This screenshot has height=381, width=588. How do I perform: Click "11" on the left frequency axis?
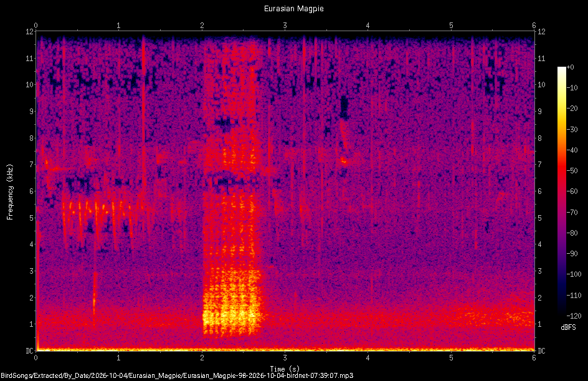(x=30, y=58)
